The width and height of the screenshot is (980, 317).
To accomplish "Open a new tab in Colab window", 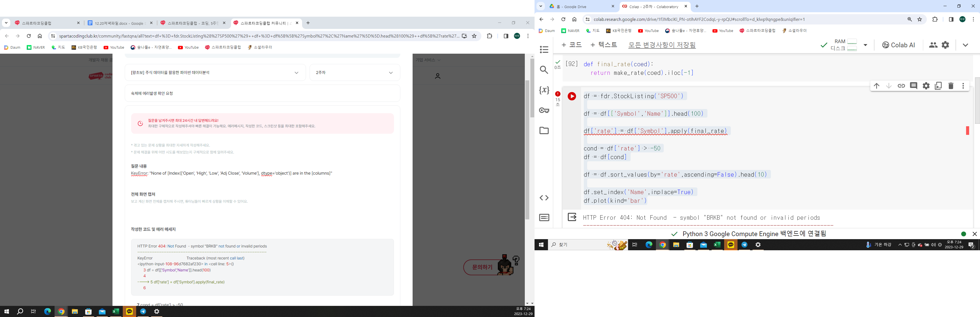I will coord(697,6).
